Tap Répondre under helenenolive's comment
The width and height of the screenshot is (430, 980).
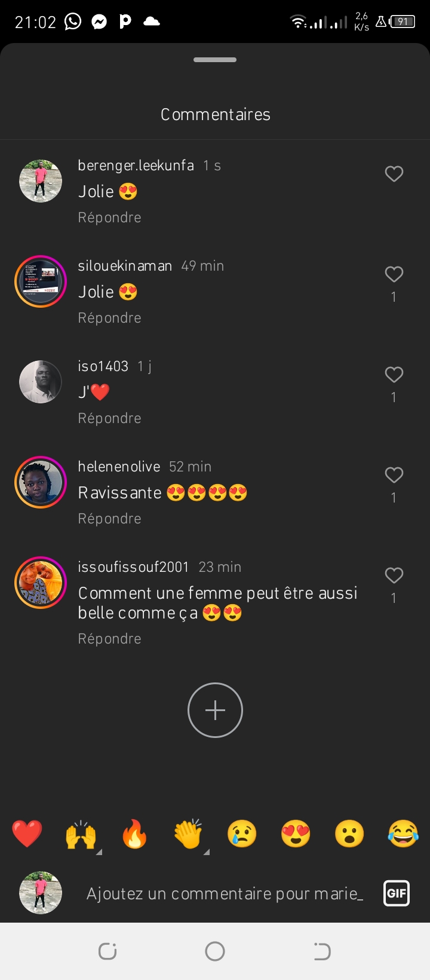pyautogui.click(x=109, y=519)
